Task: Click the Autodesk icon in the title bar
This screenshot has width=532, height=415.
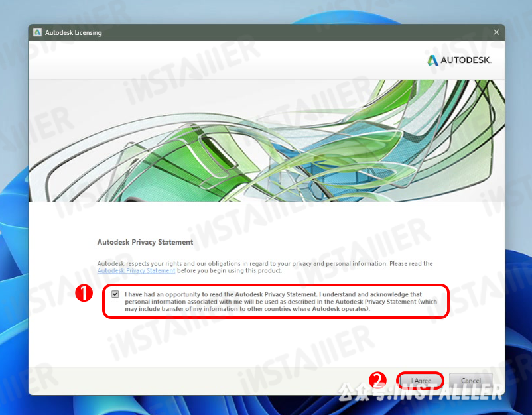Action: click(x=37, y=32)
